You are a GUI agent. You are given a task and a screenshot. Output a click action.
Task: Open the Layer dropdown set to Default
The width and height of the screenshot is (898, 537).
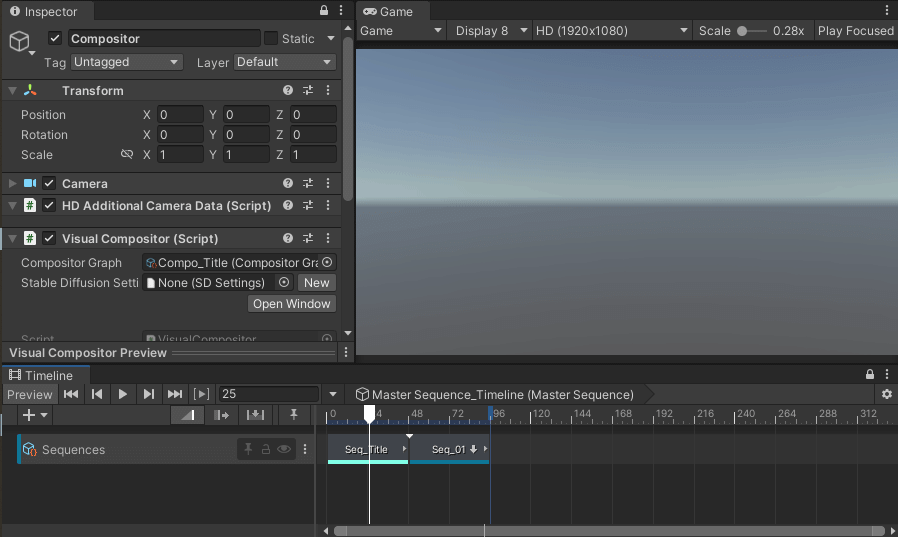pos(284,62)
